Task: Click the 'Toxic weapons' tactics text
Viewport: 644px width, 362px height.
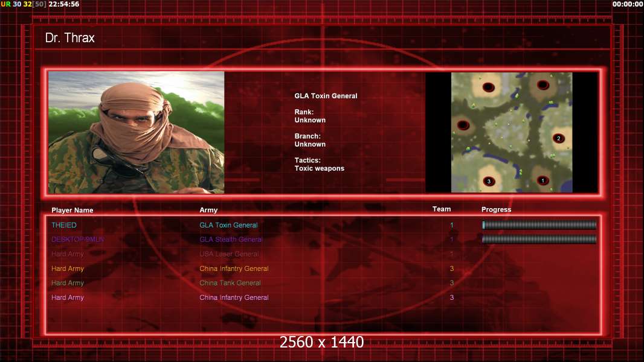Action: 319,168
